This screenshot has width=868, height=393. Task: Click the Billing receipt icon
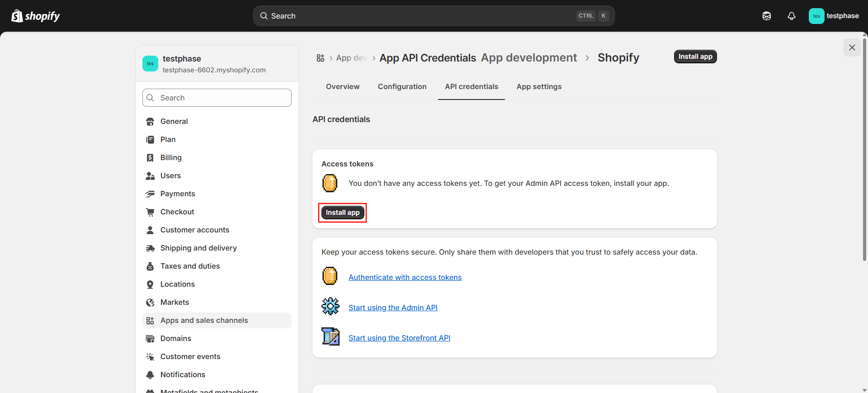click(150, 158)
